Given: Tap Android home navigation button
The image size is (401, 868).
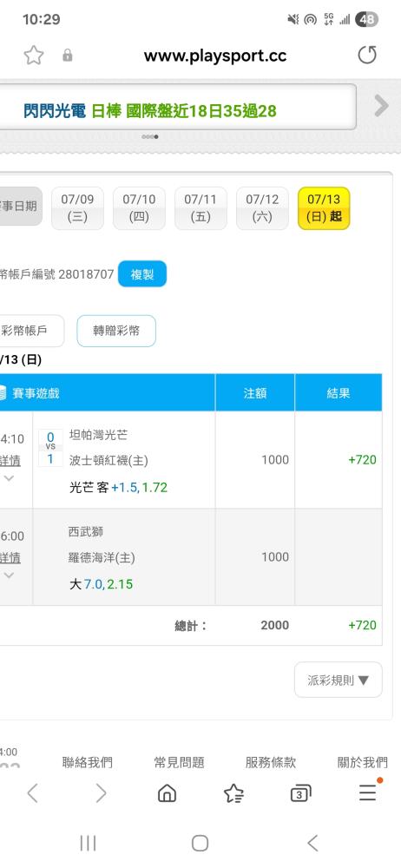Looking at the screenshot, I should 200,843.
